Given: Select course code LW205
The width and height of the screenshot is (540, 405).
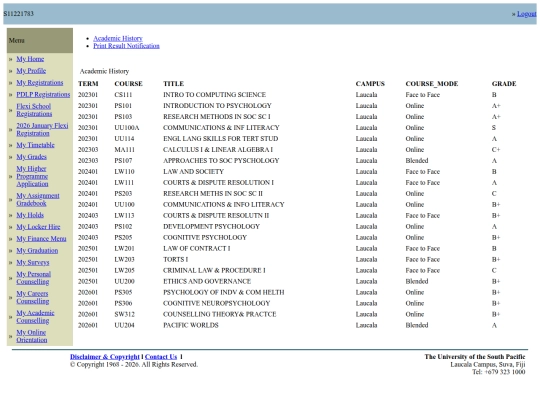Looking at the screenshot, I should [124, 271].
